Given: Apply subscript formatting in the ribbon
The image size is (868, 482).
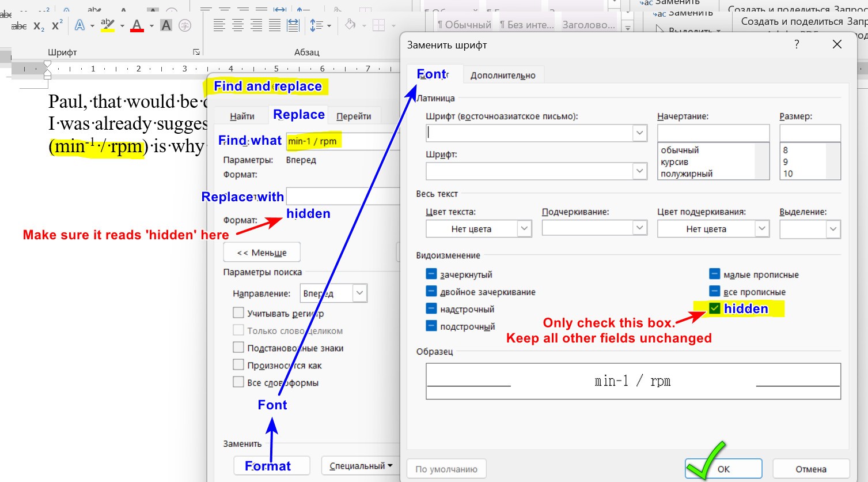Looking at the screenshot, I should (x=39, y=26).
